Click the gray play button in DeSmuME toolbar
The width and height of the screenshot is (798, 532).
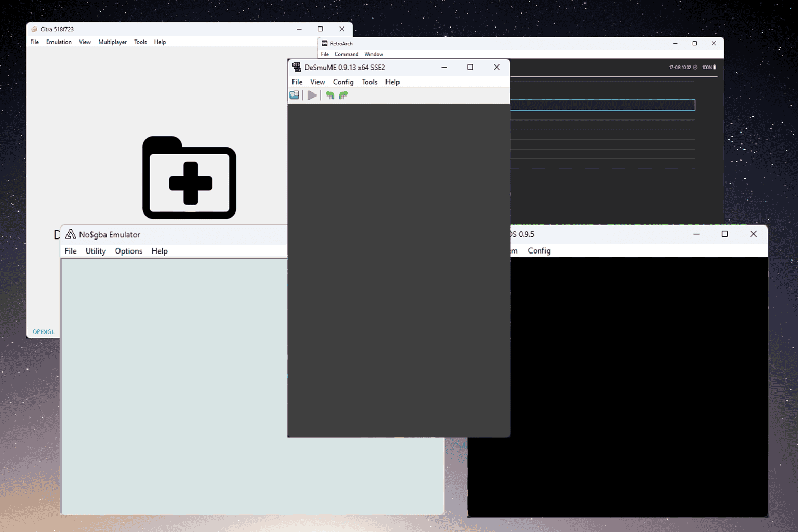coord(312,95)
